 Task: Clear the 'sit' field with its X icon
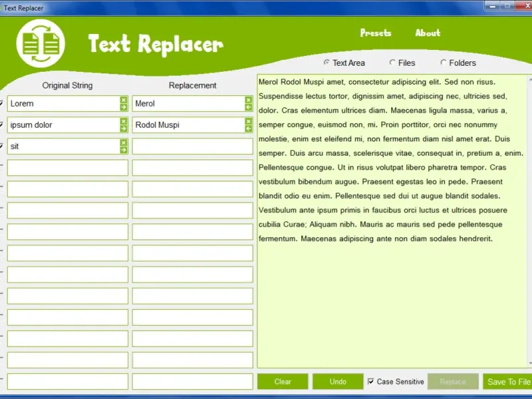(124, 142)
